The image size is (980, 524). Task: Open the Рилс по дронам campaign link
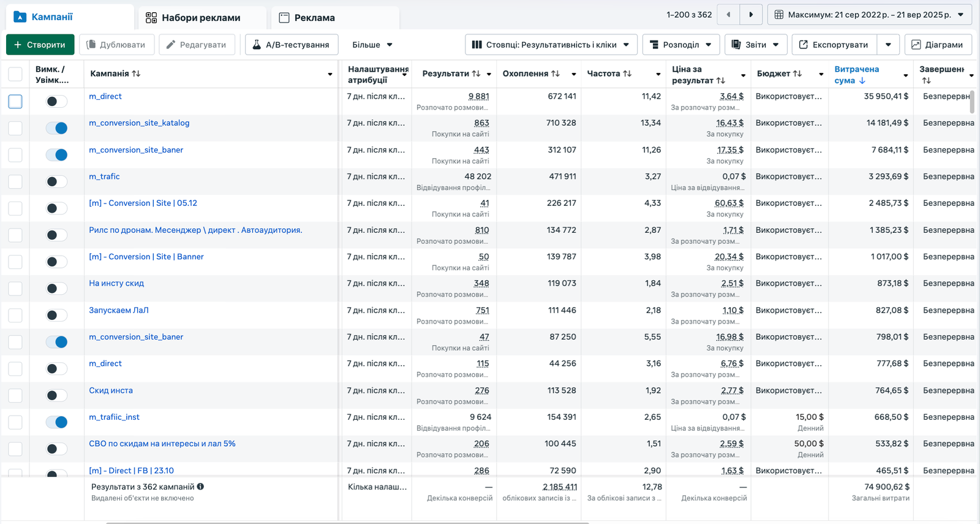(195, 230)
